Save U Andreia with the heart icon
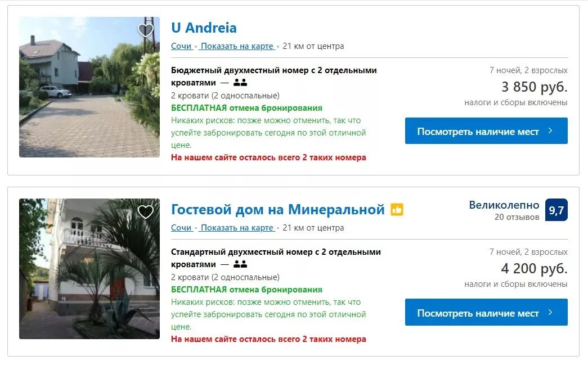The height and width of the screenshot is (365, 588). coord(146,30)
